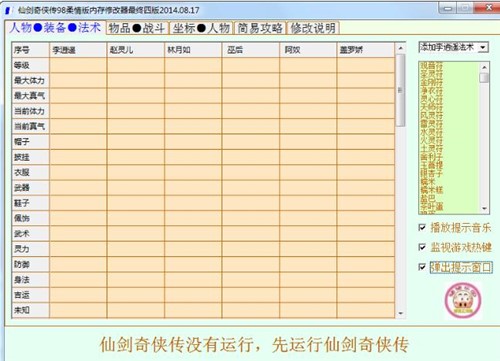Screen dimensions: 500x361
Task: Switch to 人物●装备●法术 tab
Action: coord(55,28)
